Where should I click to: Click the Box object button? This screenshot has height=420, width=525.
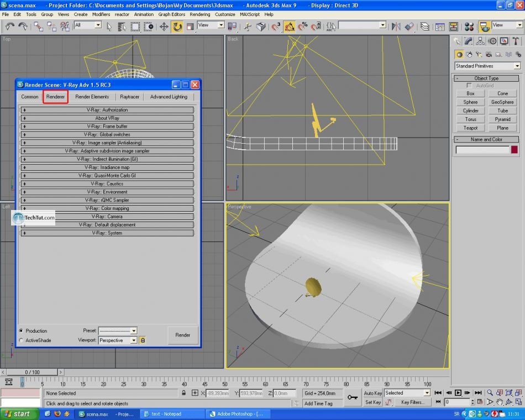pyautogui.click(x=470, y=93)
